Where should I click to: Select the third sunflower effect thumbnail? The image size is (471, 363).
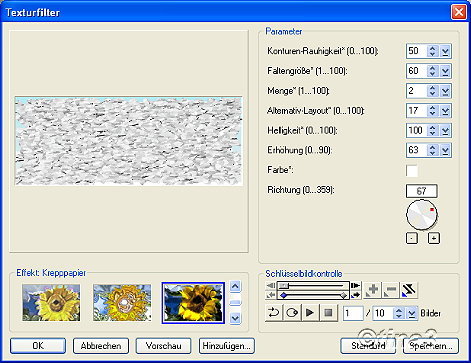click(193, 303)
